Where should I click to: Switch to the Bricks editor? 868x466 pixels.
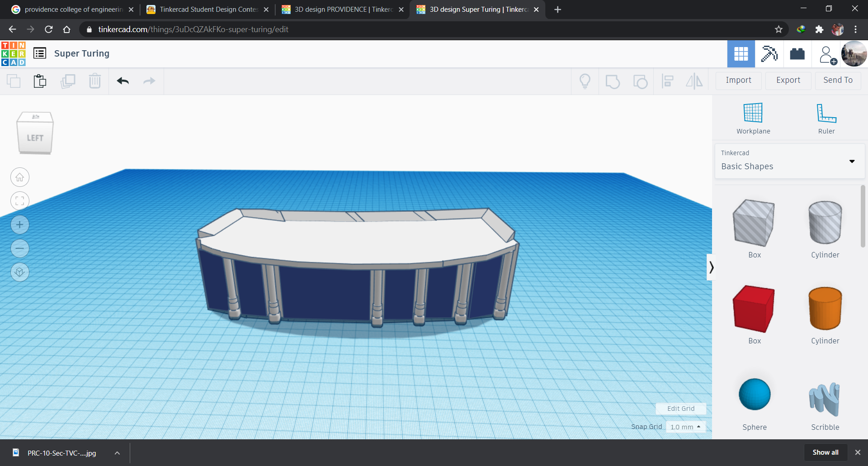pyautogui.click(x=797, y=53)
